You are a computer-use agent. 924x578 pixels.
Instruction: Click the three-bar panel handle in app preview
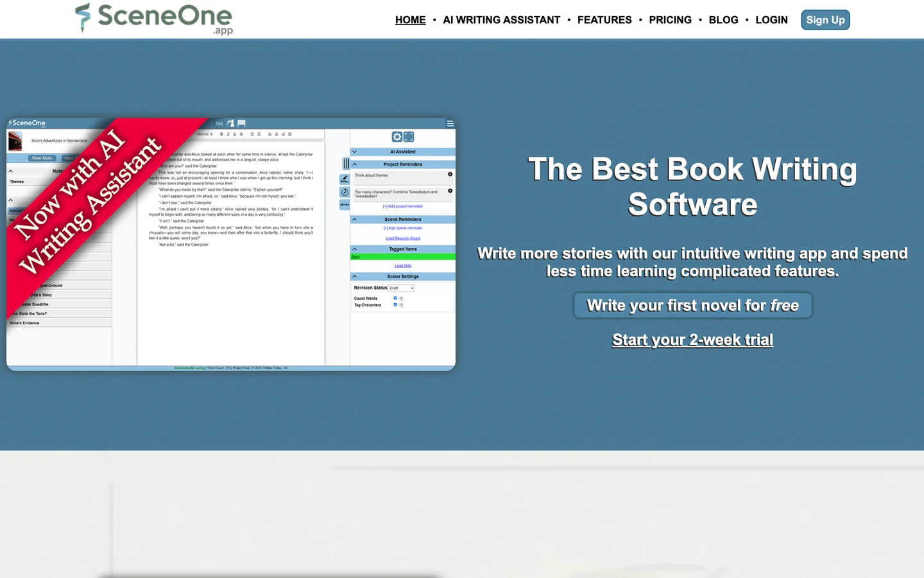click(x=346, y=164)
